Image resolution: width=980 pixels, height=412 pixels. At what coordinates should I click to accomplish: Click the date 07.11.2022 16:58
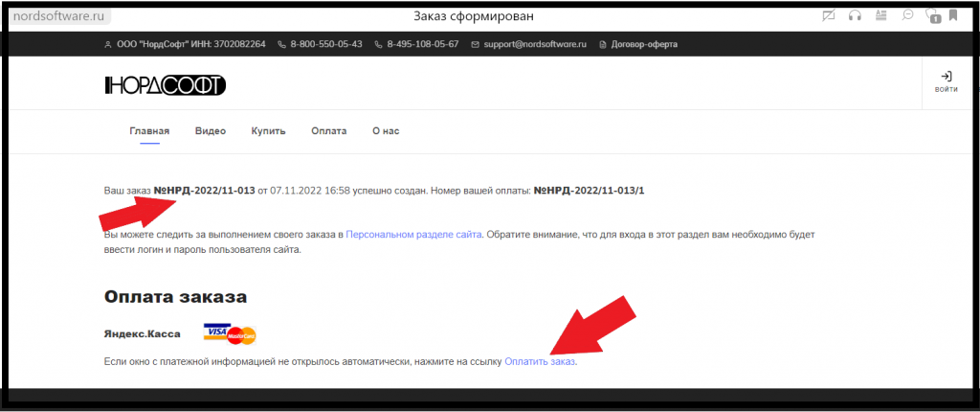tap(309, 191)
